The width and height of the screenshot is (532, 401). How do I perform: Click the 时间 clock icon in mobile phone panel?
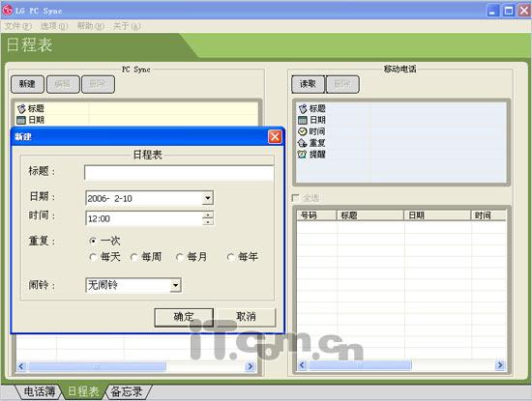click(x=302, y=131)
